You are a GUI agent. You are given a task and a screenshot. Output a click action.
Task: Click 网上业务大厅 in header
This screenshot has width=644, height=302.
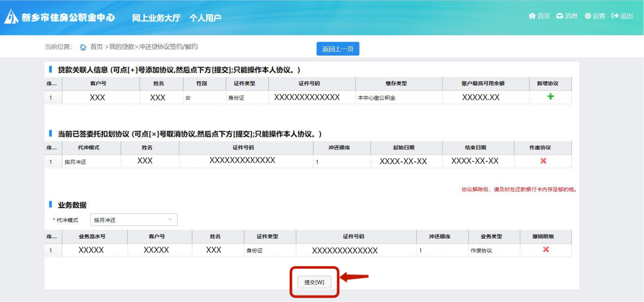156,18
